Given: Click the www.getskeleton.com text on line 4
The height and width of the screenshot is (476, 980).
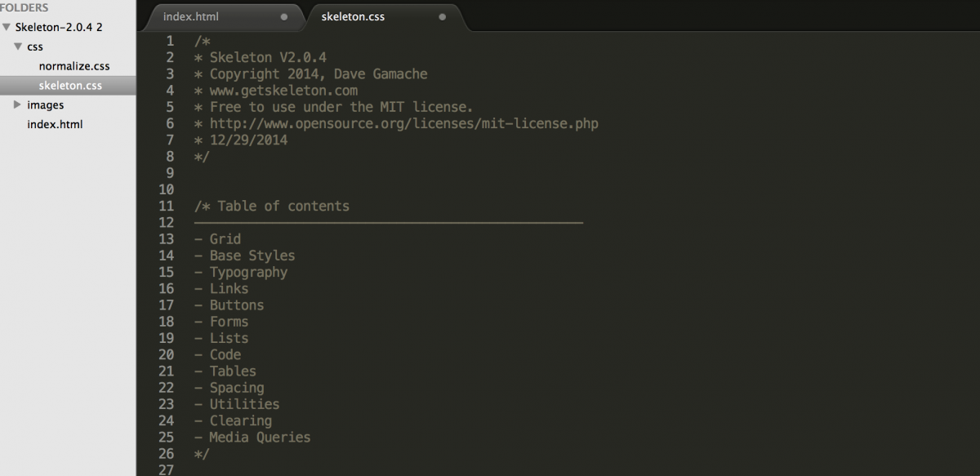Looking at the screenshot, I should [283, 91].
